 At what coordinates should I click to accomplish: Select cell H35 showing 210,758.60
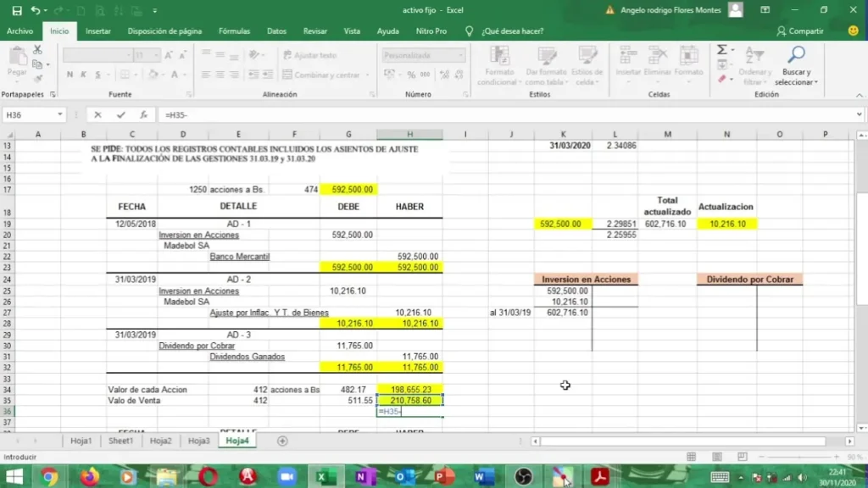coord(409,401)
